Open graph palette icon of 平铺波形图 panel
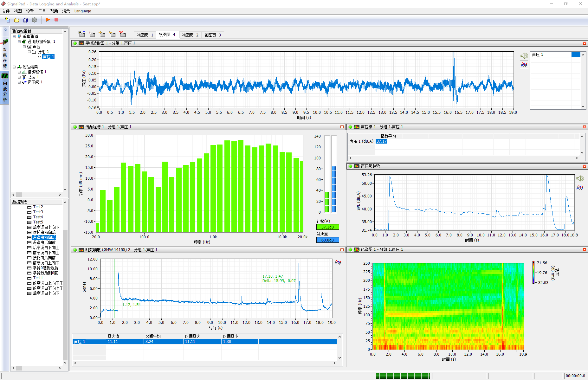The image size is (588, 380). click(81, 43)
